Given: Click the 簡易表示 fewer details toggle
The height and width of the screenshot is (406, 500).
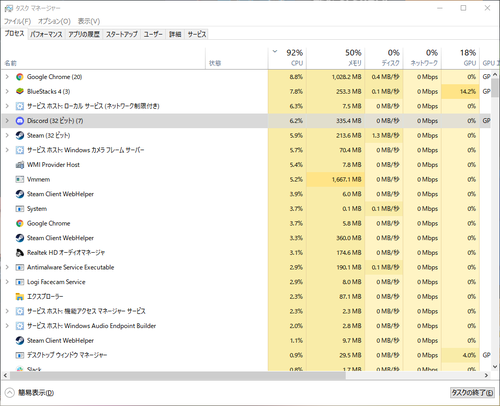Looking at the screenshot, I should [30, 393].
